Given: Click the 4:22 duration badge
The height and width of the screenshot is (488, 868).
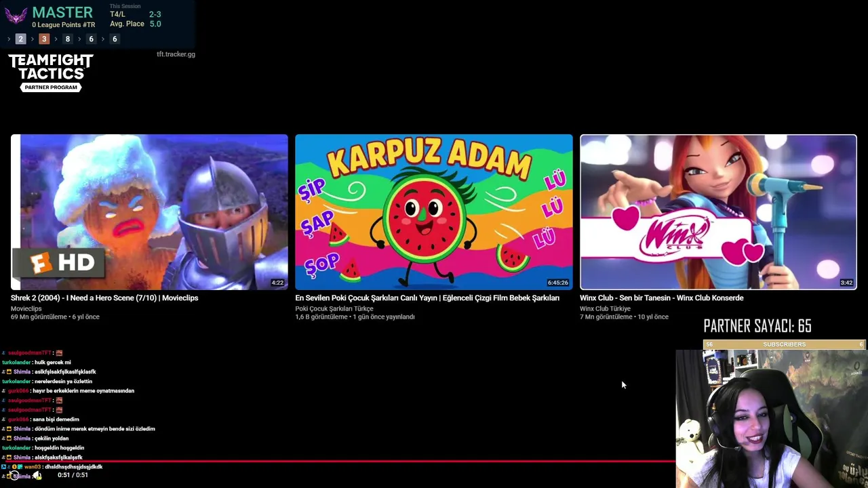Looking at the screenshot, I should tap(277, 283).
